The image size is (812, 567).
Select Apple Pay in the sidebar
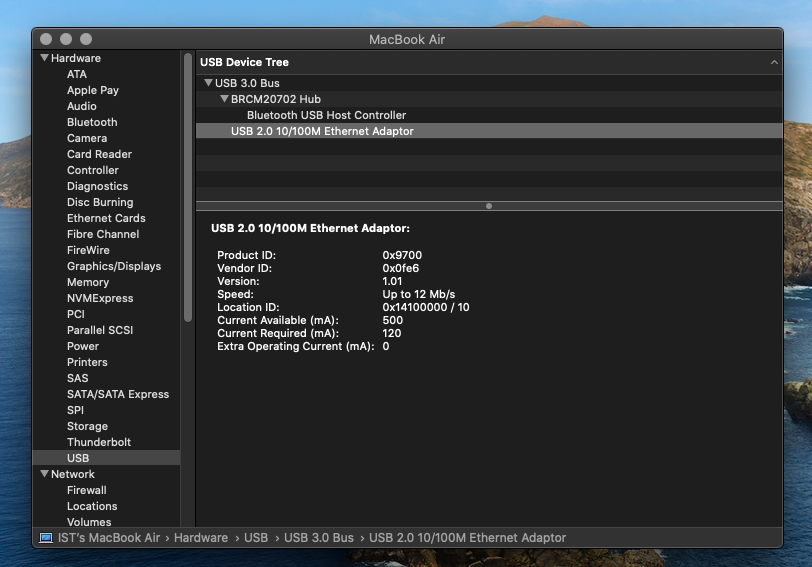pyautogui.click(x=93, y=90)
